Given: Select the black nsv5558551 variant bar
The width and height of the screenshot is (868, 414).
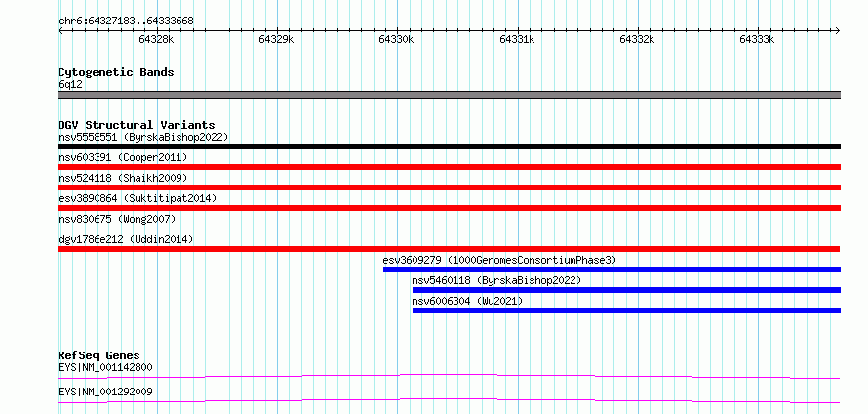Looking at the screenshot, I should 449,146.
